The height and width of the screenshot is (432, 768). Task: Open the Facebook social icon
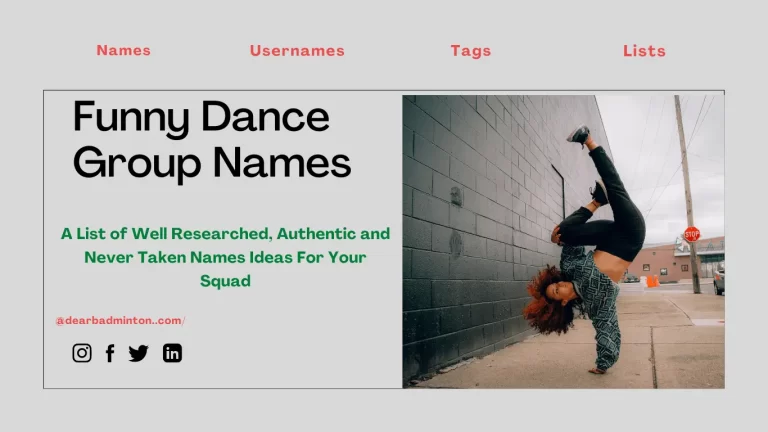click(x=110, y=353)
